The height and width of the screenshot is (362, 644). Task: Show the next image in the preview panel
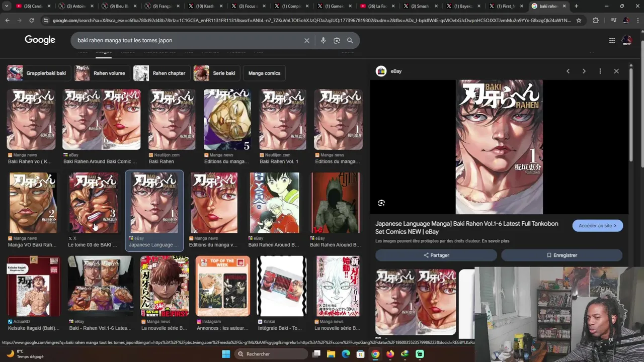(584, 71)
